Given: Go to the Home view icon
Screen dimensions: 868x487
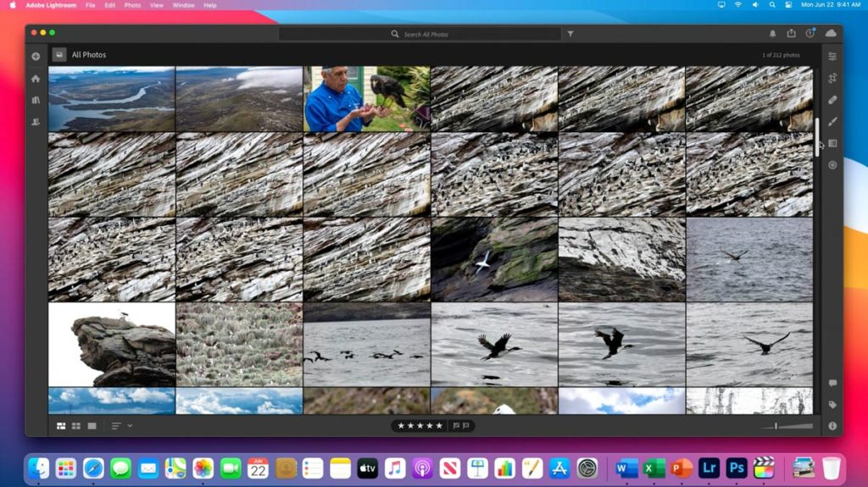Looking at the screenshot, I should coord(36,79).
